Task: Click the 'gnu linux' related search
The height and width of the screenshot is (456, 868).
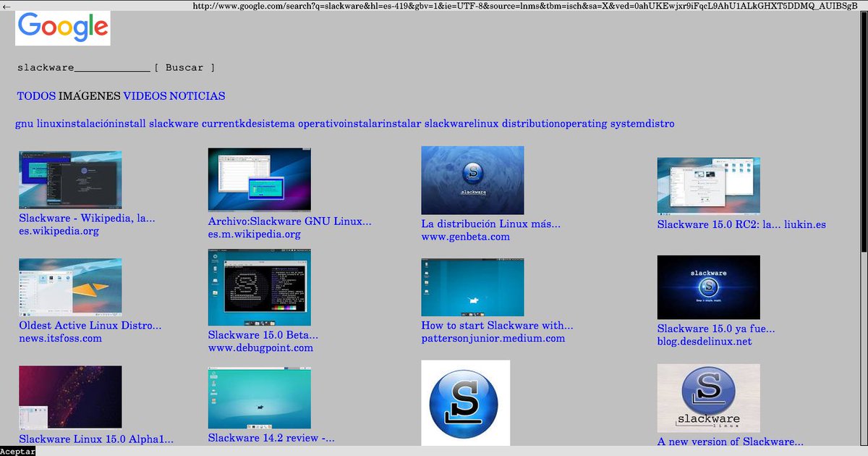Action: click(x=38, y=124)
